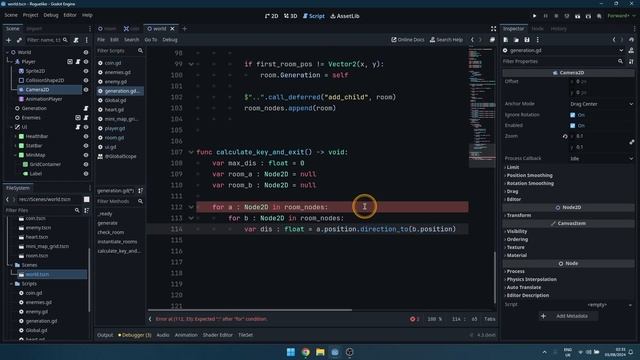
Task: Jump to the check_room method
Action: click(111, 232)
